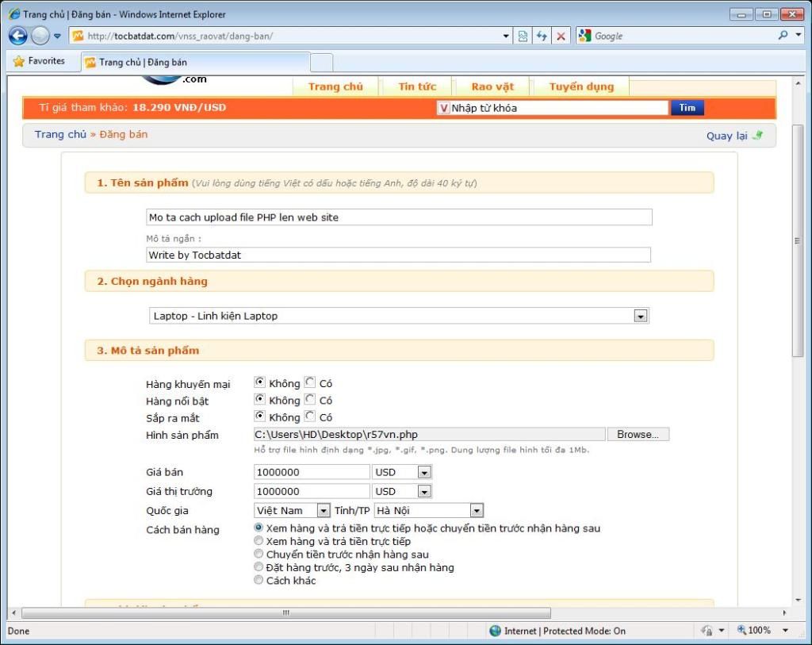Image resolution: width=812 pixels, height=645 pixels.
Task: Click the Vietnamese input V icon
Action: click(444, 108)
